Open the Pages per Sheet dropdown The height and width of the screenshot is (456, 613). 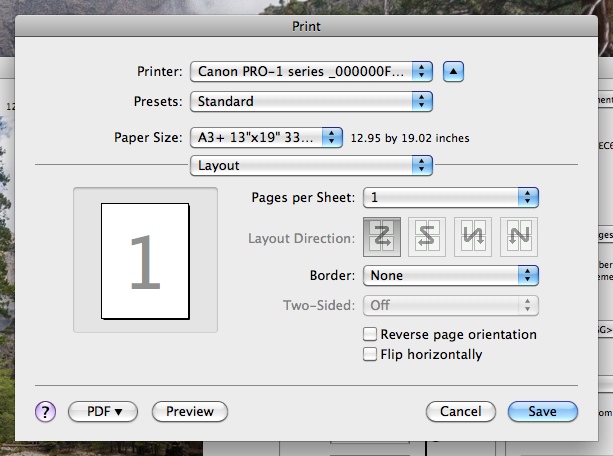tap(451, 197)
